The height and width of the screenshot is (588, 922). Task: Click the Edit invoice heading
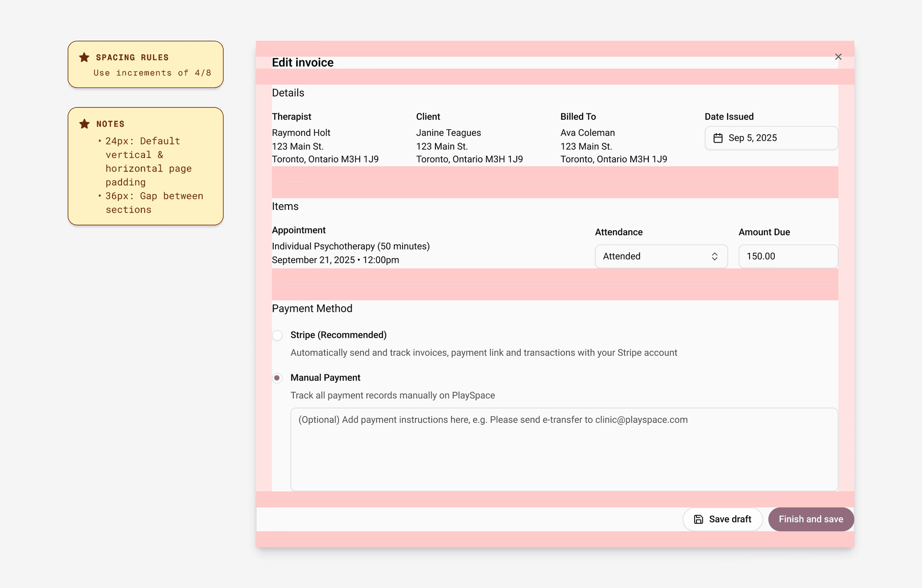tap(303, 63)
